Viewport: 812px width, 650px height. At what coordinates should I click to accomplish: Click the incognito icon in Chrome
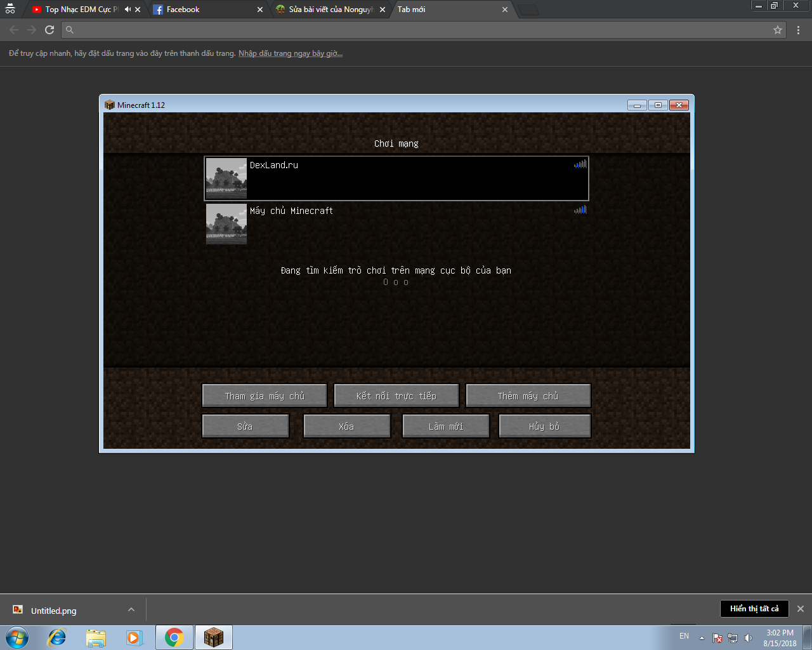(10, 8)
